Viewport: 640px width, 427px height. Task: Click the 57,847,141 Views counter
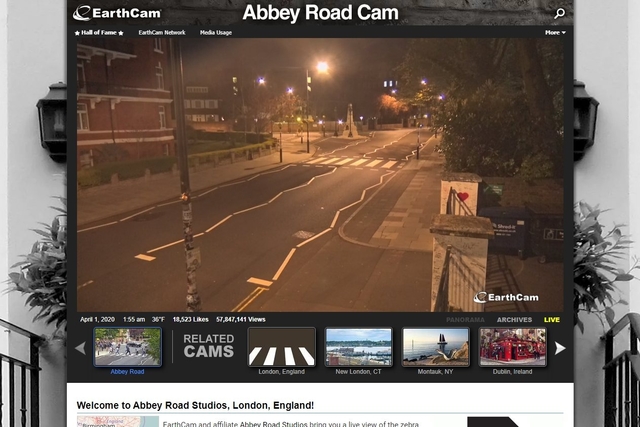(x=241, y=319)
